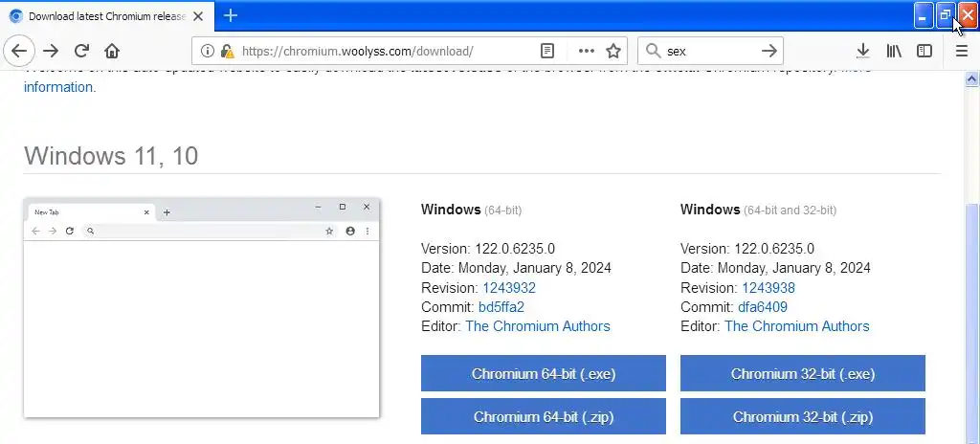Image resolution: width=980 pixels, height=444 pixels.
Task: Click the Windows 11, 10 heading
Action: click(x=111, y=156)
